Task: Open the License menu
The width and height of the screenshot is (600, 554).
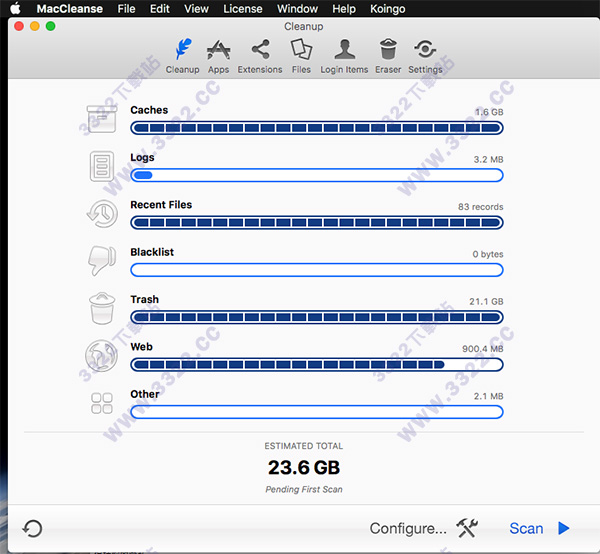Action: click(243, 9)
